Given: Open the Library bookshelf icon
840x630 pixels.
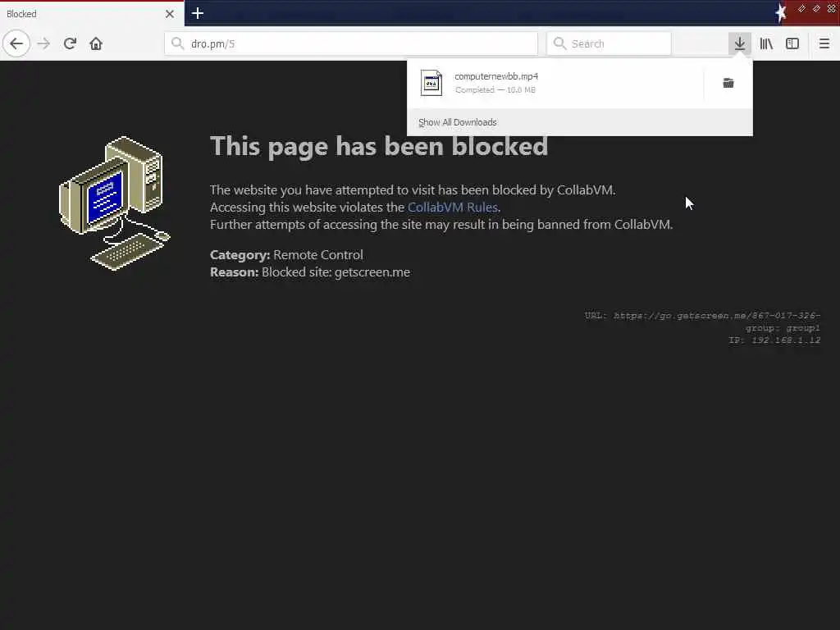Looking at the screenshot, I should [766, 43].
